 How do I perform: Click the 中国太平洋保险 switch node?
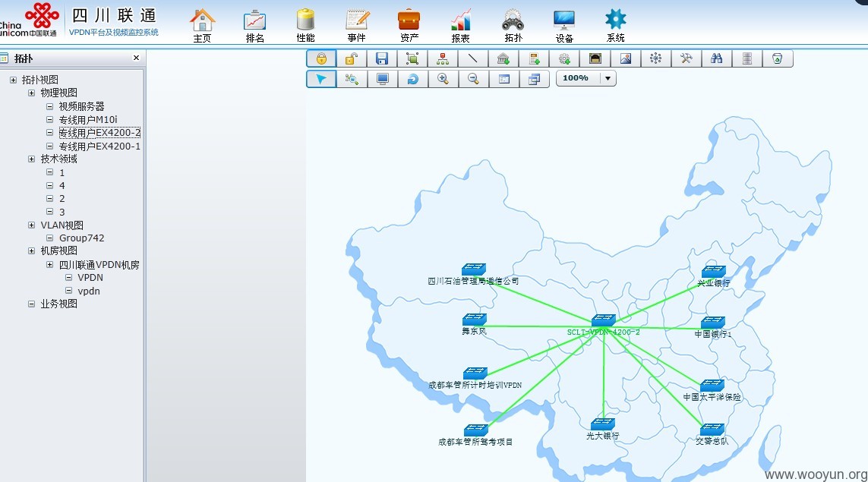tap(712, 385)
